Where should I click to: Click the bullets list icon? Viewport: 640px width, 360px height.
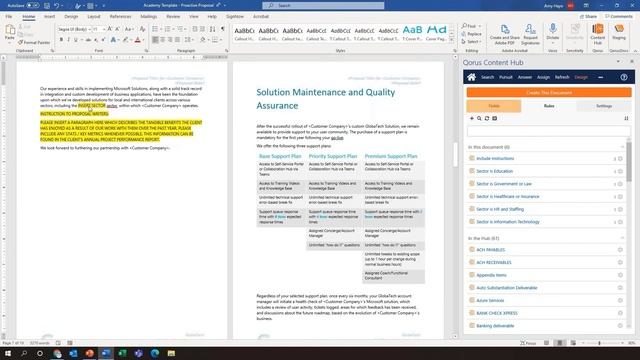(x=155, y=29)
